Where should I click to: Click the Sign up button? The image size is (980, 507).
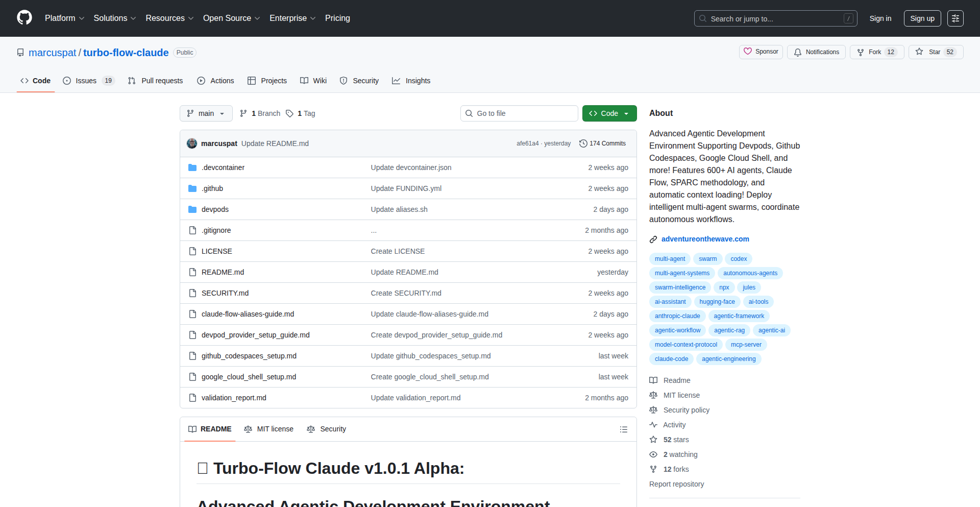pos(922,18)
